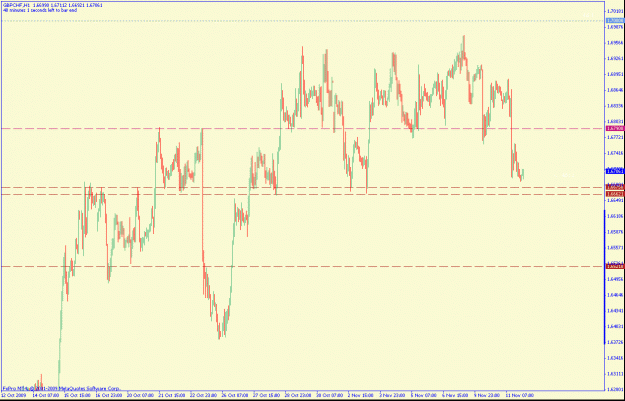Click the '12 Oct 2009' time axis label
Image resolution: width=625 pixels, height=401 pixels.
(x=13, y=394)
